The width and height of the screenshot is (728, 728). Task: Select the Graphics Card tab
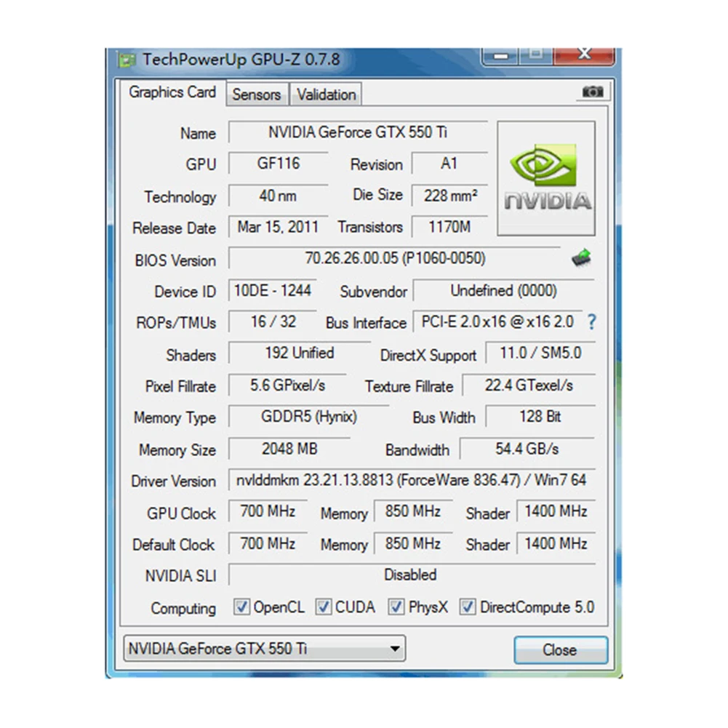[x=172, y=92]
